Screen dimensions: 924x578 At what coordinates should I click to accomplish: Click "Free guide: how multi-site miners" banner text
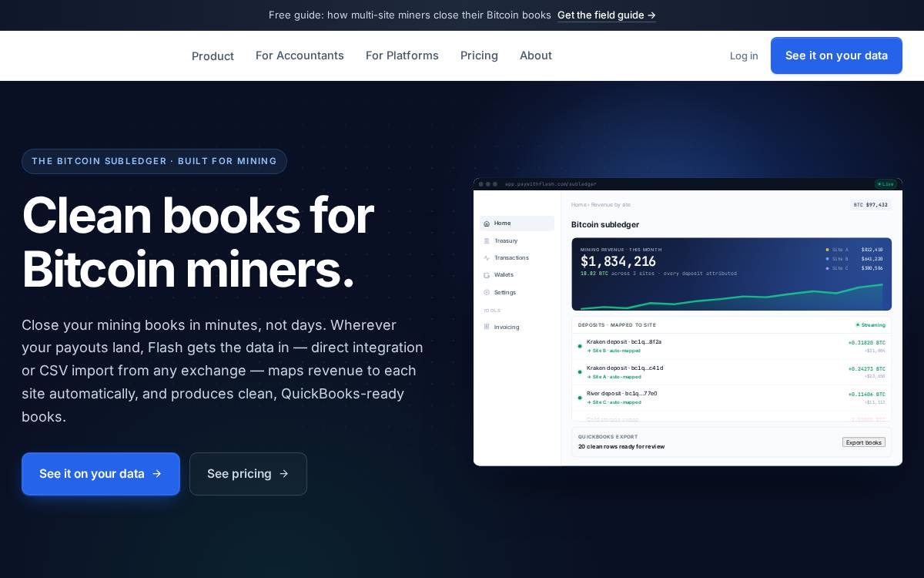click(410, 15)
